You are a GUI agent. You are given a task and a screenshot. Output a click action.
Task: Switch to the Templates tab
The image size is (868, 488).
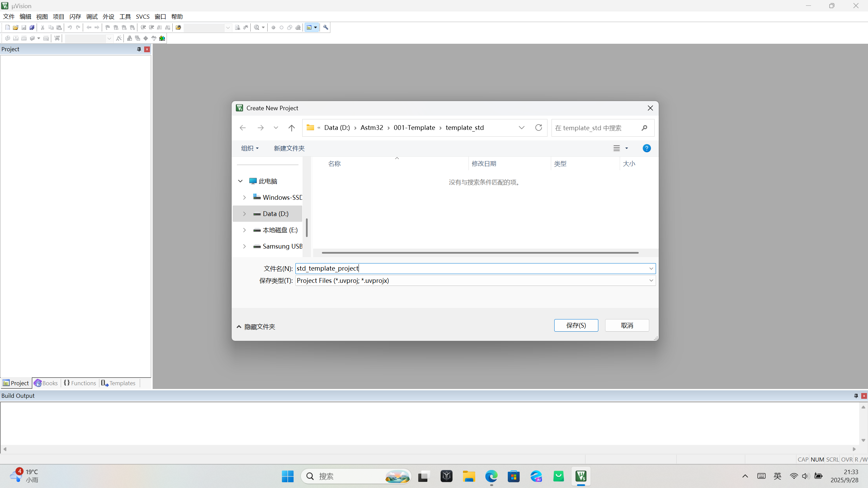(x=118, y=383)
